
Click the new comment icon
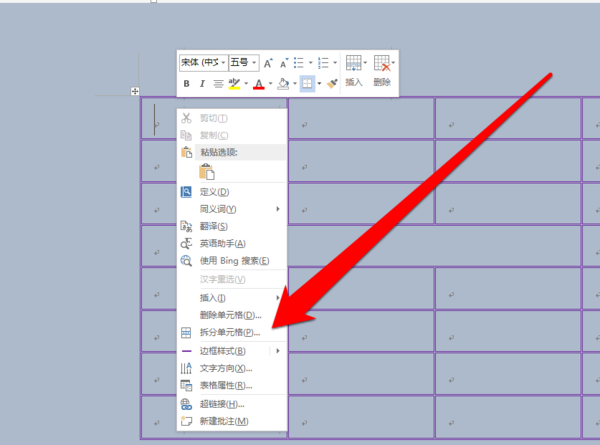pyautogui.click(x=186, y=421)
